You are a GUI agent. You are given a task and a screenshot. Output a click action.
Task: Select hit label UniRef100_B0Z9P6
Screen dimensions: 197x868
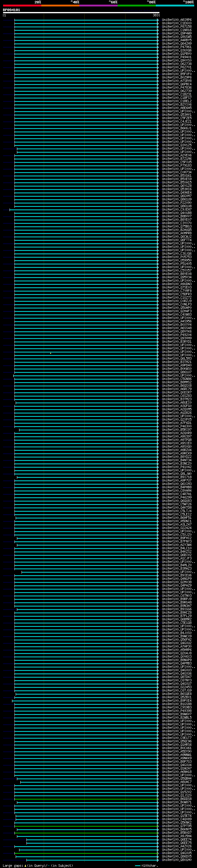click(176, 78)
